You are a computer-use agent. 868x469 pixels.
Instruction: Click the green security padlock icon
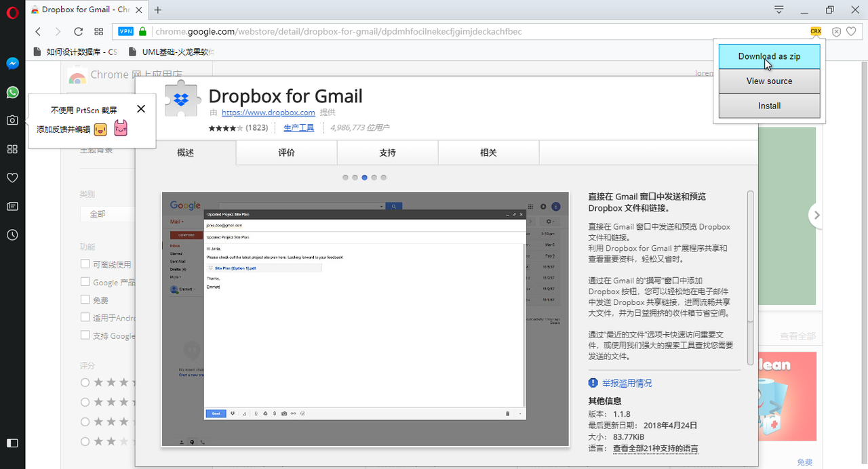142,31
